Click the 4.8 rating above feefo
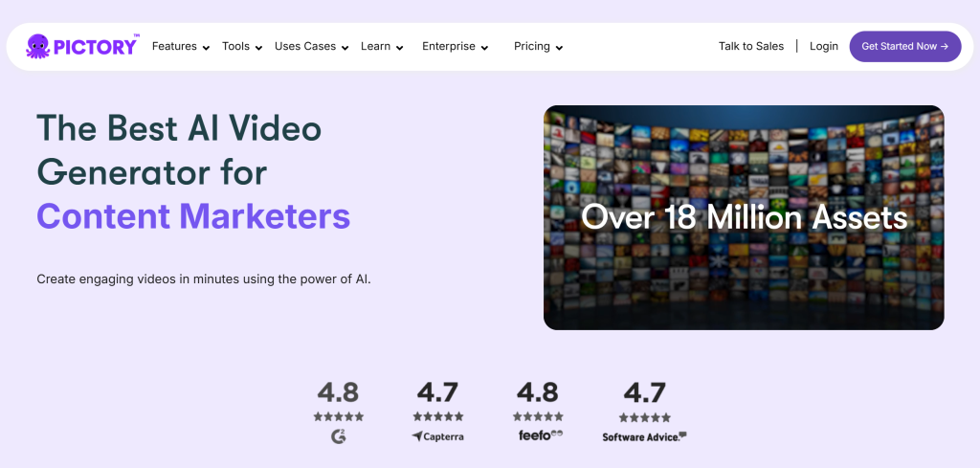The image size is (980, 468). [x=538, y=392]
